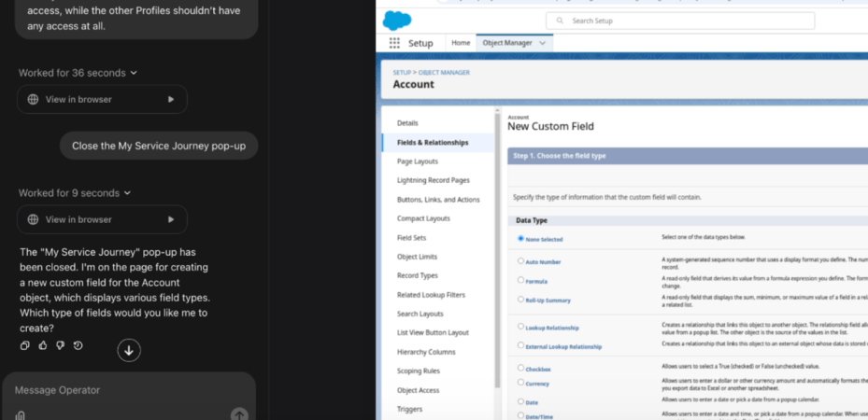Switch to the Home tab in Setup
This screenshot has width=868, height=420.
tap(461, 43)
